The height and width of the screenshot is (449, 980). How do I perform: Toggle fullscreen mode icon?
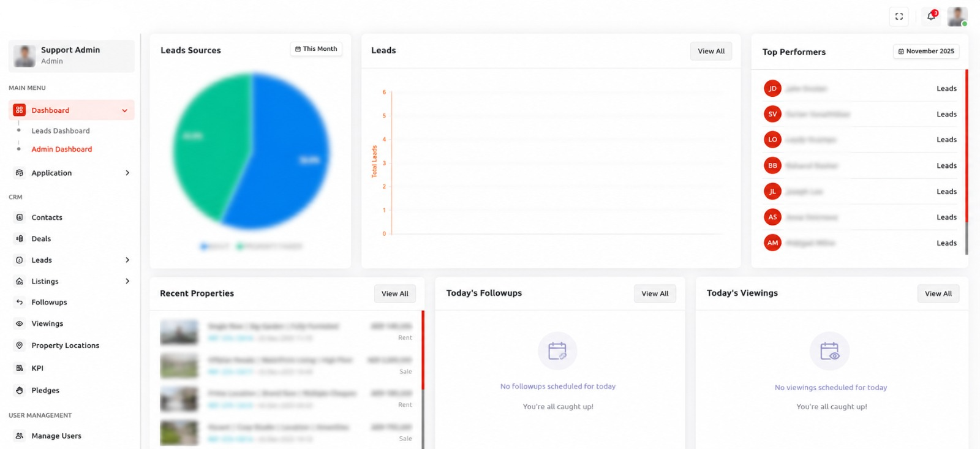899,17
